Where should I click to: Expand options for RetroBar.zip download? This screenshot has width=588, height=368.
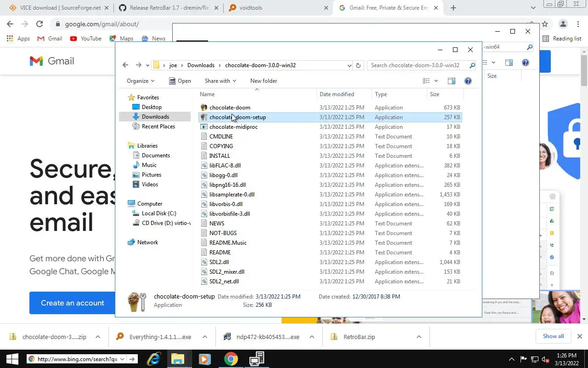pyautogui.click(x=419, y=337)
